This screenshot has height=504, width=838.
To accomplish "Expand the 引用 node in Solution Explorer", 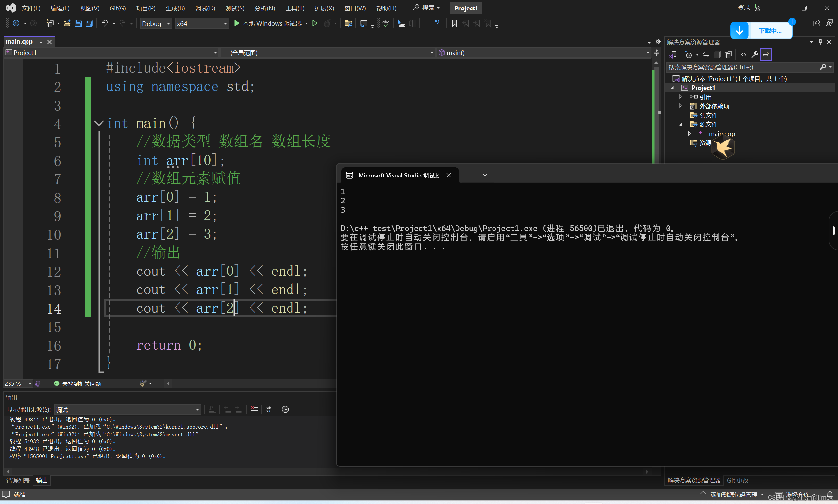I will tap(680, 97).
